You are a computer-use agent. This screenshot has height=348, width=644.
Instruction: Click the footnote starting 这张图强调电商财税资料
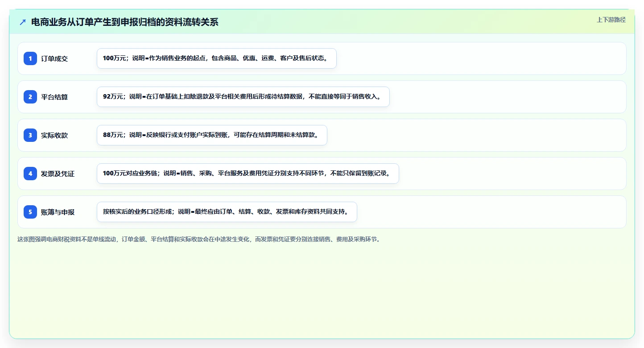click(x=199, y=239)
